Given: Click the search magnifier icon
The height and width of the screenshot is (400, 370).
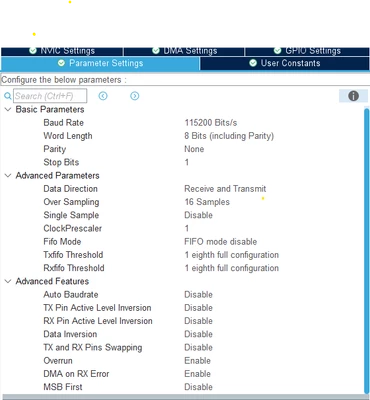Looking at the screenshot, I should (7, 96).
